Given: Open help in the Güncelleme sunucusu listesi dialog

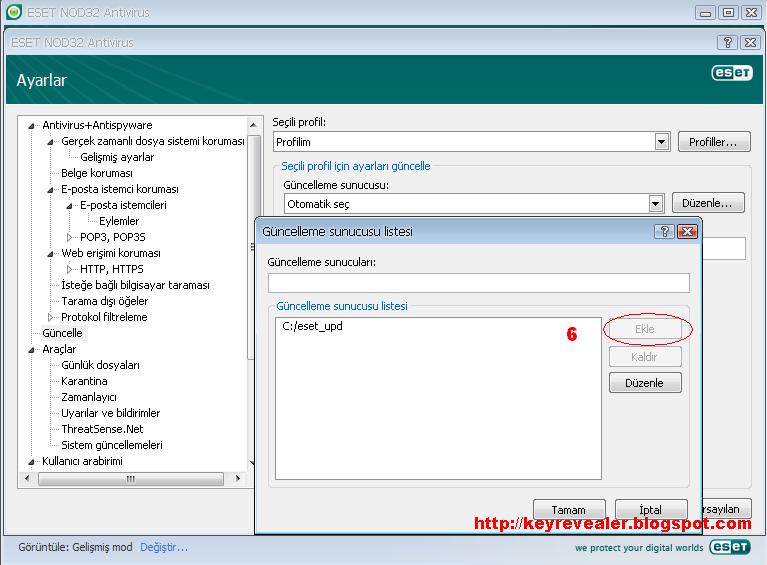Looking at the screenshot, I should 664,231.
